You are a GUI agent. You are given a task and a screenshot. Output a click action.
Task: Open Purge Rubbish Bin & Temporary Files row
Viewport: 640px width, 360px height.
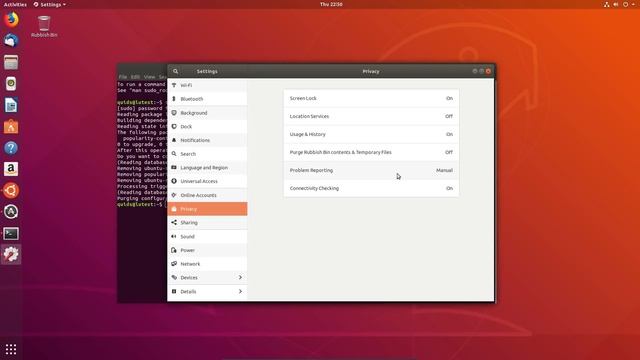[x=371, y=152]
